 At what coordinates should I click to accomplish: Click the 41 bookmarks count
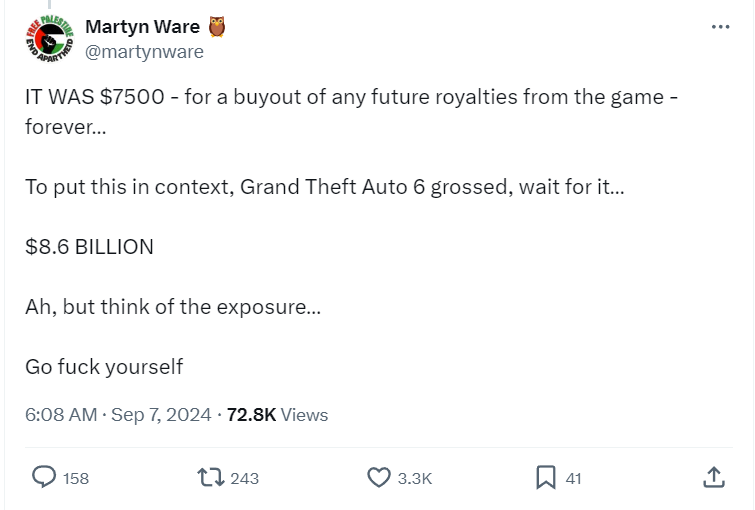(573, 479)
